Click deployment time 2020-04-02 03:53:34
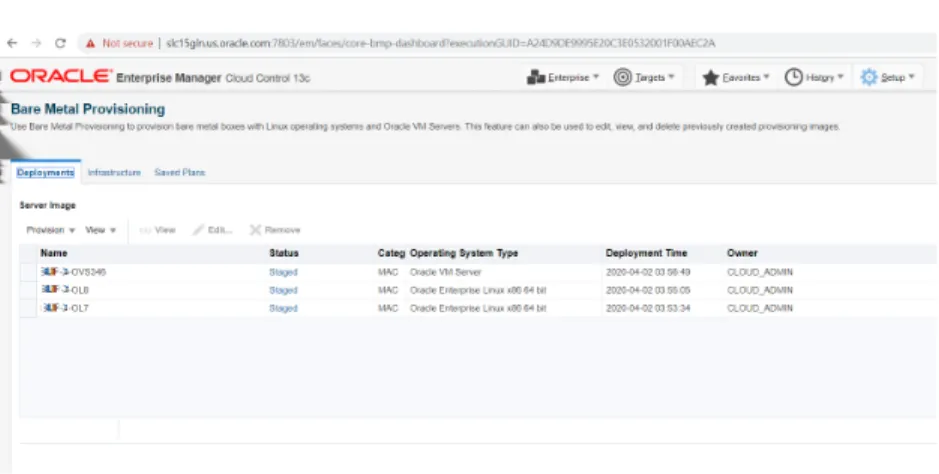 648,308
